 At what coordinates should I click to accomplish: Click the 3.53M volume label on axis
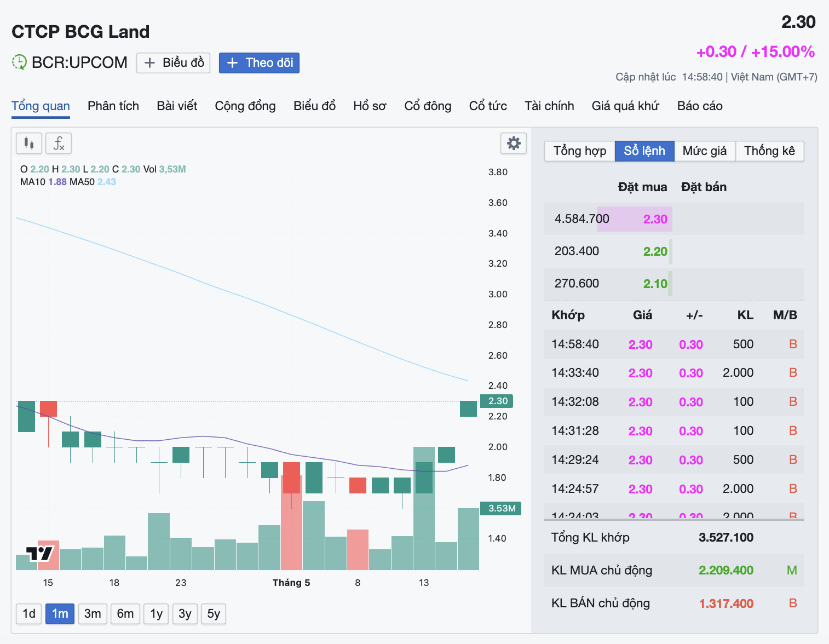tap(500, 508)
